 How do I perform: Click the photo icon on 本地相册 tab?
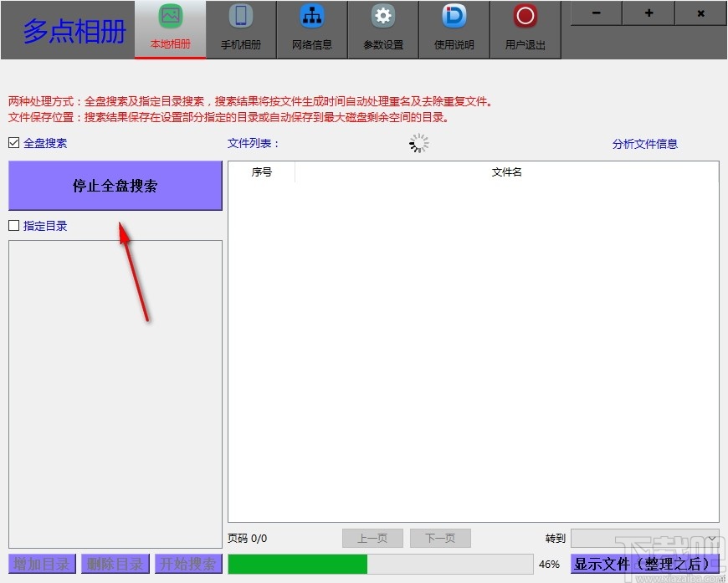[x=170, y=15]
